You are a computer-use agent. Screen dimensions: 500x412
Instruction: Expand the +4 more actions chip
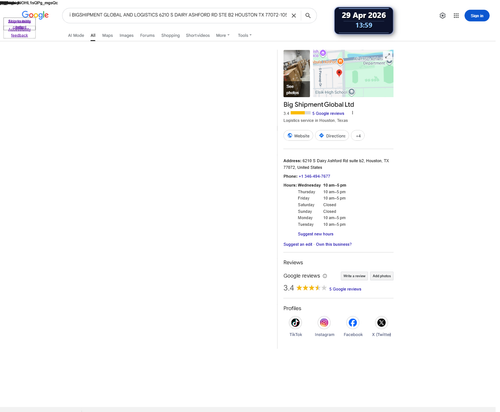coord(358,136)
